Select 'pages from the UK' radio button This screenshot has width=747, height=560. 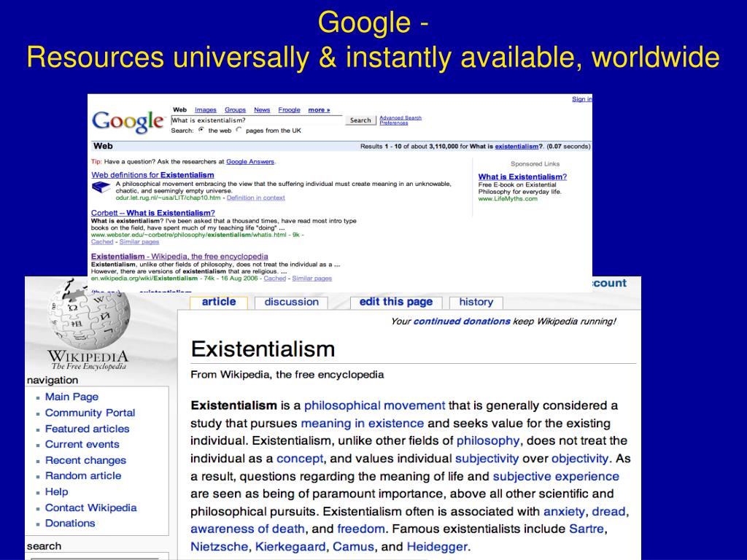[x=239, y=130]
